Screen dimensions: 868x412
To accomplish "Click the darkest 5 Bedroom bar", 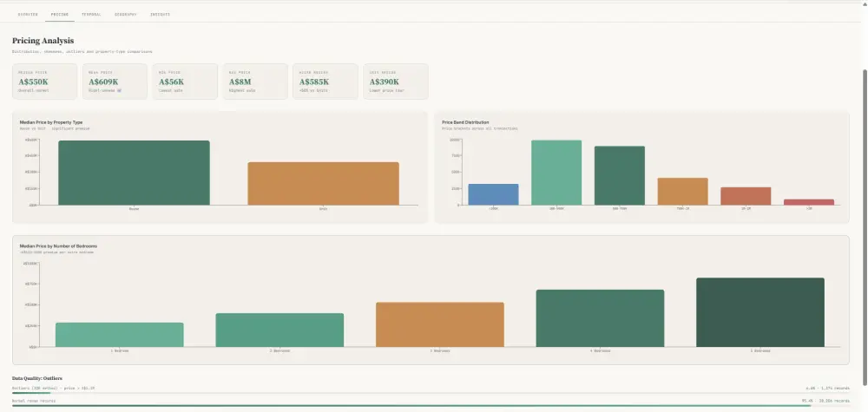I will click(x=760, y=312).
